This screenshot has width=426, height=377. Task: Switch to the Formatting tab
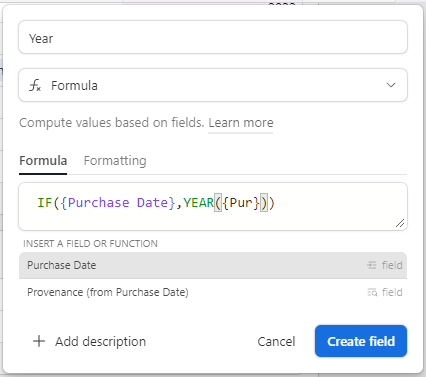click(115, 161)
